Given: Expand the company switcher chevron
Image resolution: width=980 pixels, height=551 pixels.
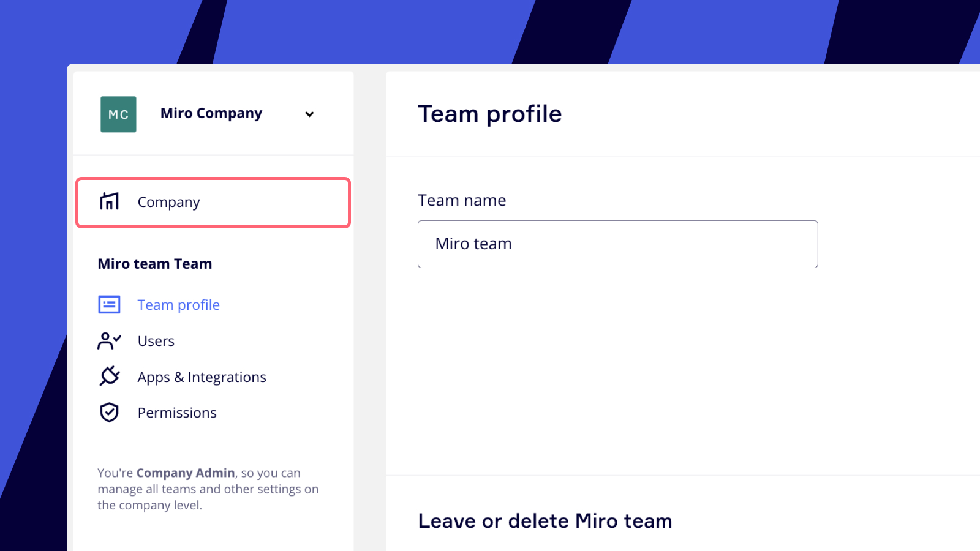Looking at the screenshot, I should coord(309,114).
